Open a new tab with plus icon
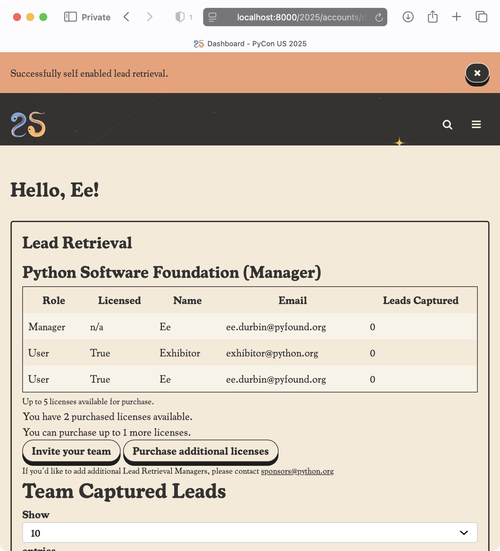The image size is (500, 551). [456, 17]
